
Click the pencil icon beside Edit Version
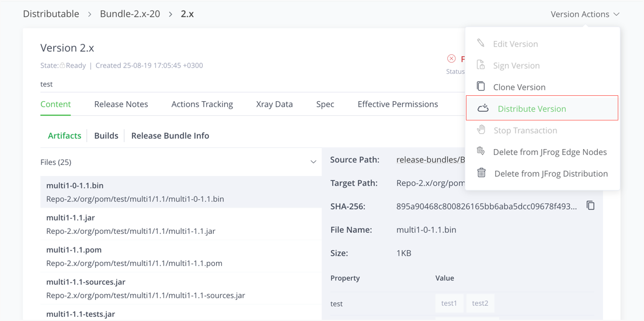481,43
